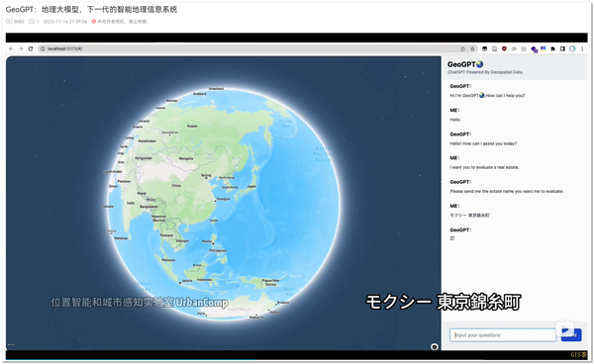Click the round info icon on the map
Image resolution: width=594 pixels, height=364 pixels.
(435, 346)
